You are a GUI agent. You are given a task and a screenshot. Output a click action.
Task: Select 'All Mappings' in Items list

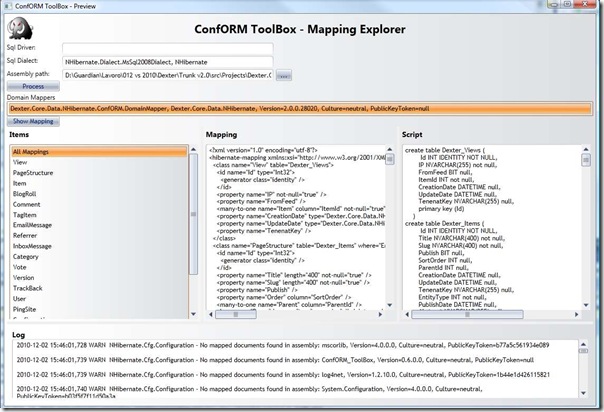(x=99, y=152)
